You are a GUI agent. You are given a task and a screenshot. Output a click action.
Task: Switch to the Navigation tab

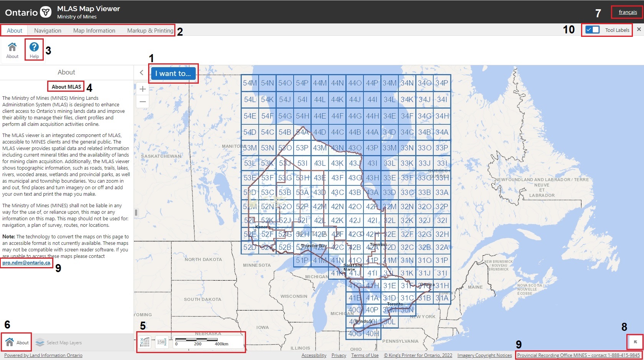coord(48,31)
